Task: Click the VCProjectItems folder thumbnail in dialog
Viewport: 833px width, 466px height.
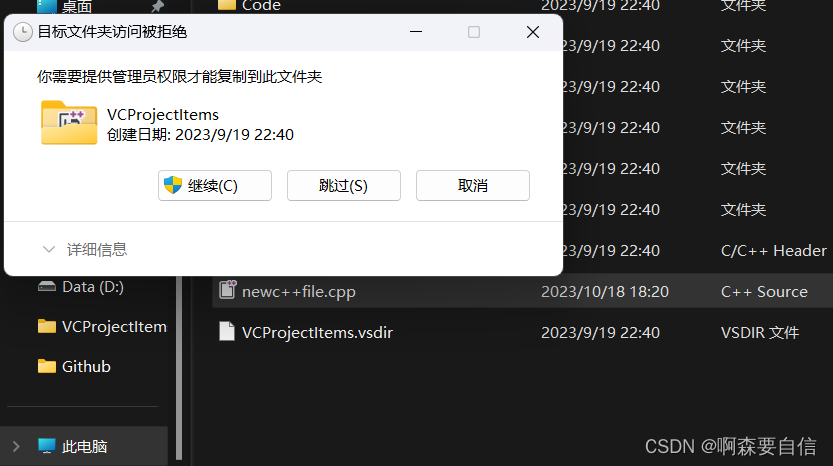Action: coord(69,123)
